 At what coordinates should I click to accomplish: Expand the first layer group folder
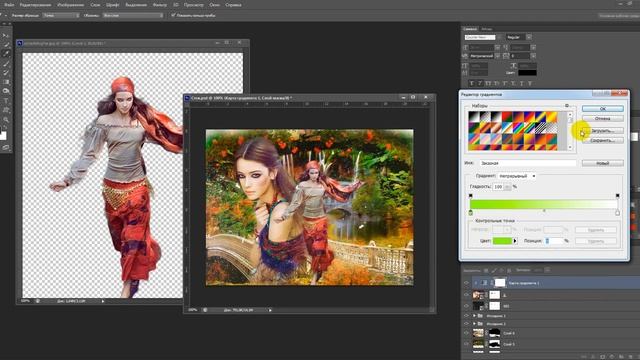pos(474,316)
